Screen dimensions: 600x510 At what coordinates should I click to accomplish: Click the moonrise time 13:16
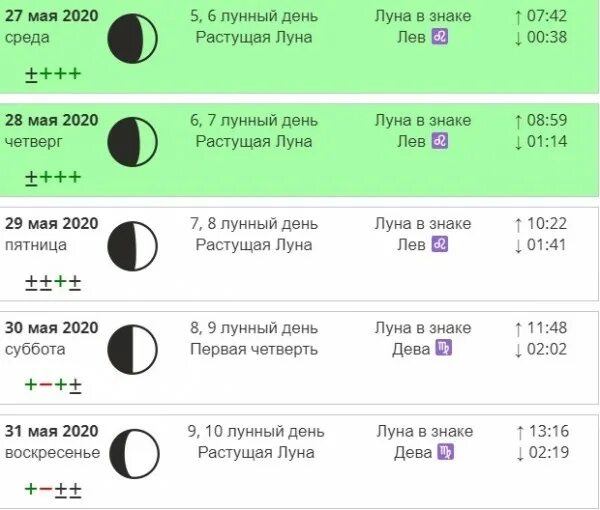pyautogui.click(x=549, y=431)
